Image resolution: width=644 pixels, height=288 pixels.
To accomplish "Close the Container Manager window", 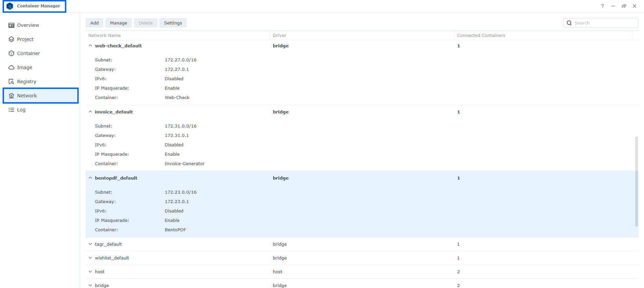I will tap(635, 6).
